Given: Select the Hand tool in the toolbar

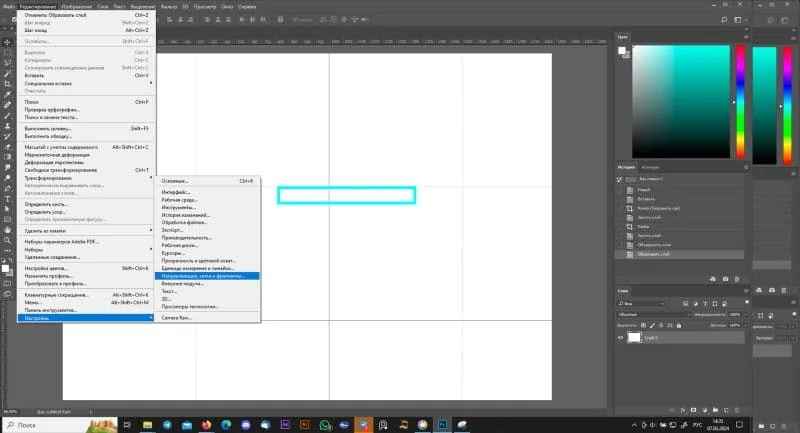Looking at the screenshot, I should tap(7, 230).
